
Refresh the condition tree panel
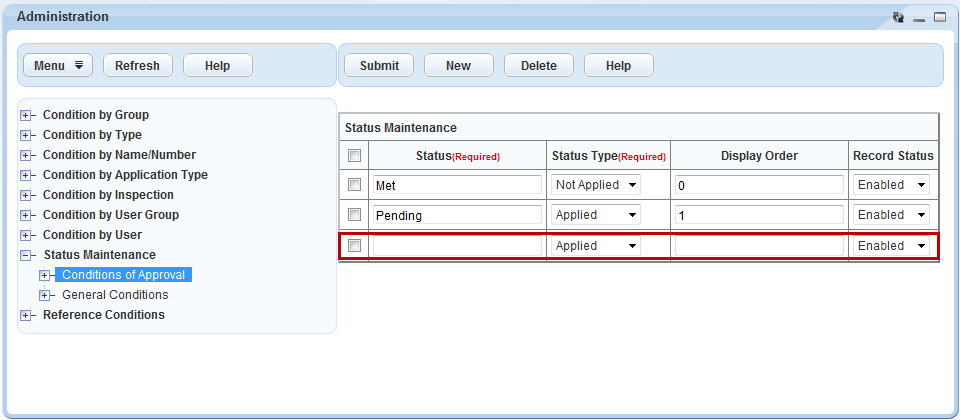pos(137,65)
